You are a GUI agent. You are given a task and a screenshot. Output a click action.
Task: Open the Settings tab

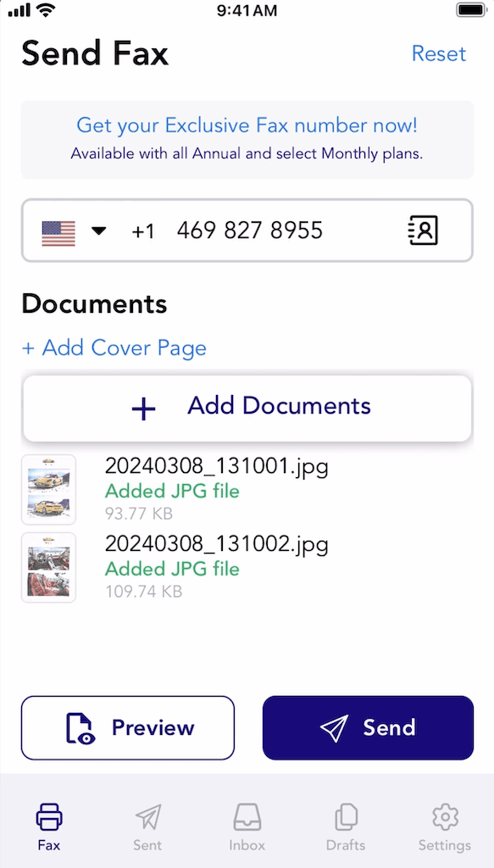point(445,827)
